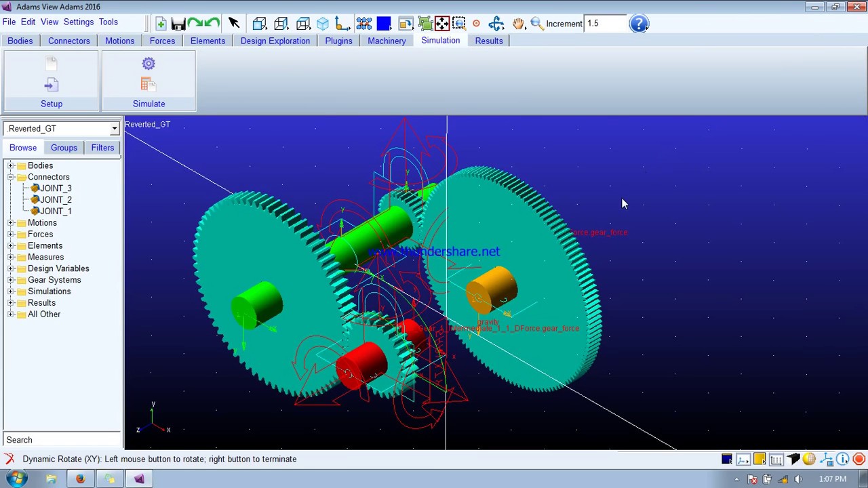Click the red stop sign icon

(x=859, y=460)
